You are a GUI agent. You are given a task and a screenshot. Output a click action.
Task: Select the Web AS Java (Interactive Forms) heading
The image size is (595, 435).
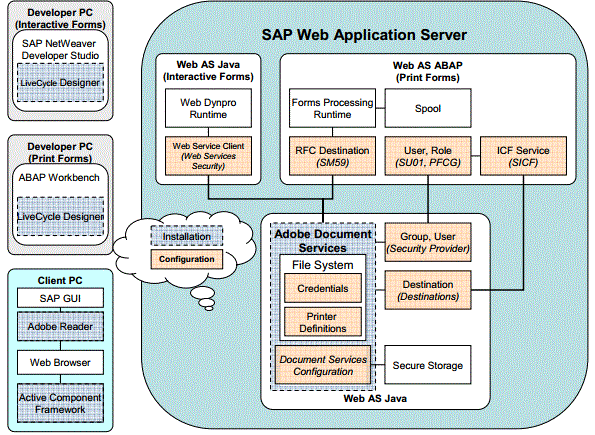pyautogui.click(x=208, y=71)
